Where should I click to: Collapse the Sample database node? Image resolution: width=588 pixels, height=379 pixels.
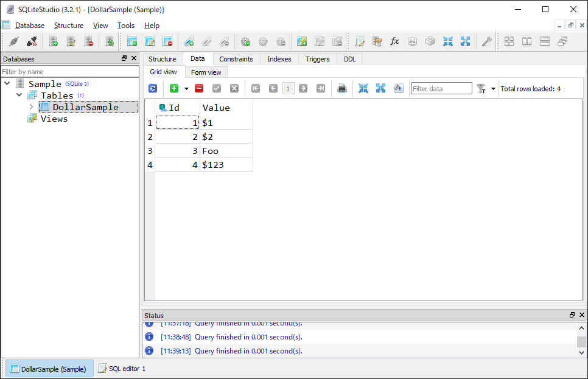7,83
